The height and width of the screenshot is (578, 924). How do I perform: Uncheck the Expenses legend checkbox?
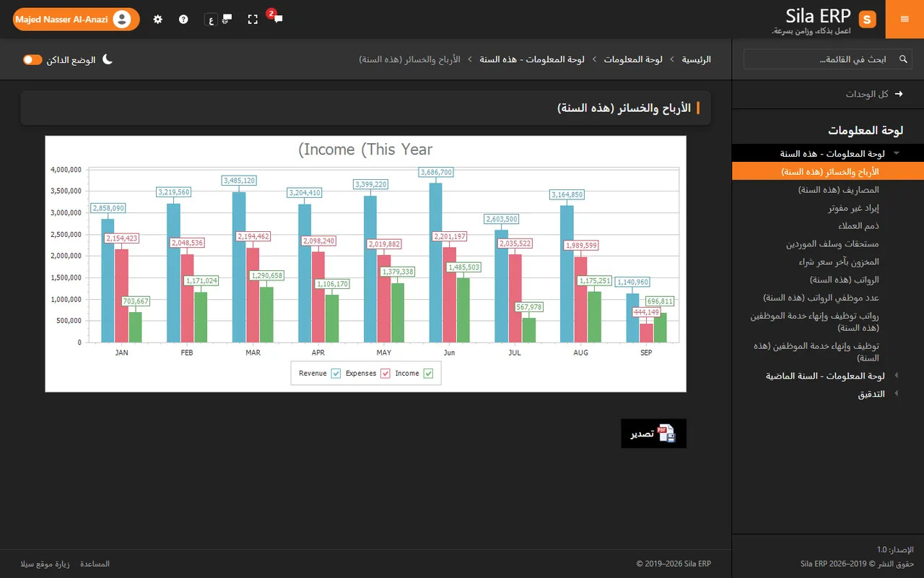coord(385,374)
